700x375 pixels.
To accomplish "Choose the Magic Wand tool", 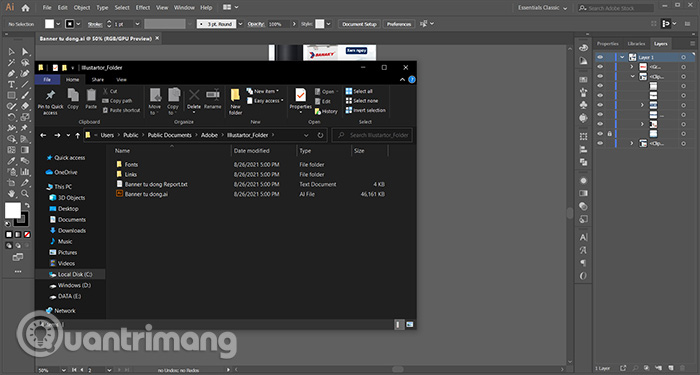I will pos(12,63).
